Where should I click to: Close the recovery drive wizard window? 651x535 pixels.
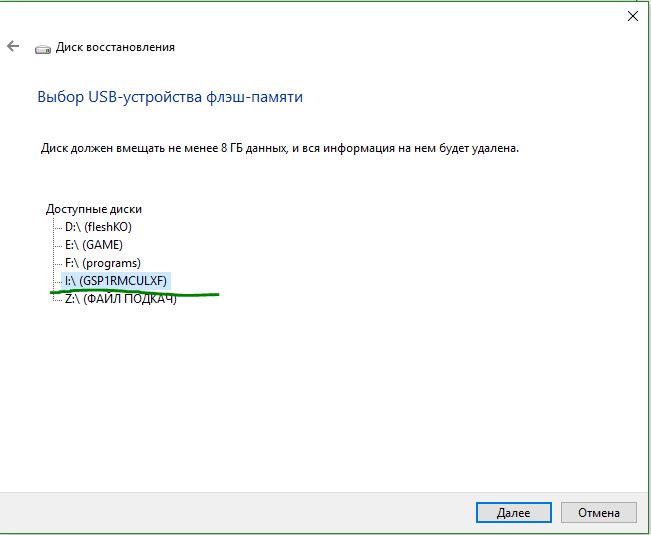(x=633, y=16)
